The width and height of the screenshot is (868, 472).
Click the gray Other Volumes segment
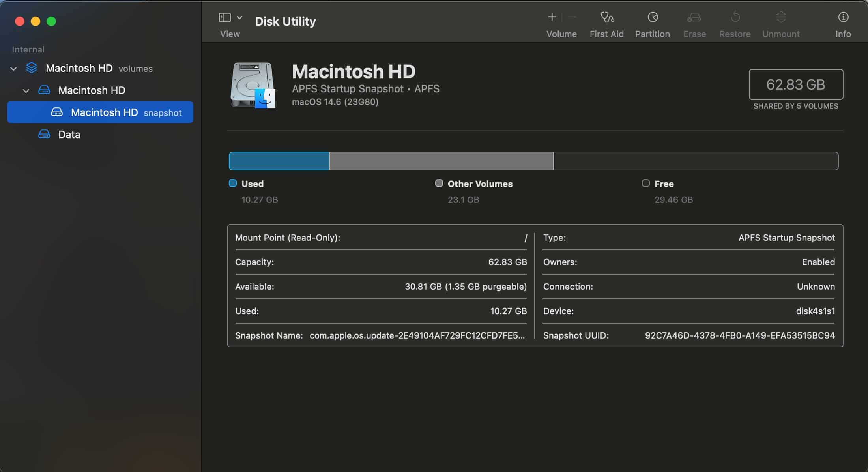pyautogui.click(x=441, y=161)
